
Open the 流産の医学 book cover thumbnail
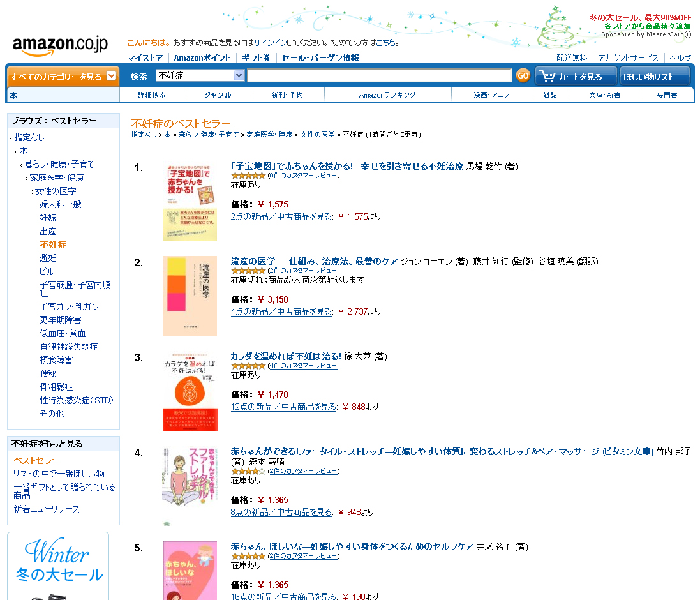point(190,296)
